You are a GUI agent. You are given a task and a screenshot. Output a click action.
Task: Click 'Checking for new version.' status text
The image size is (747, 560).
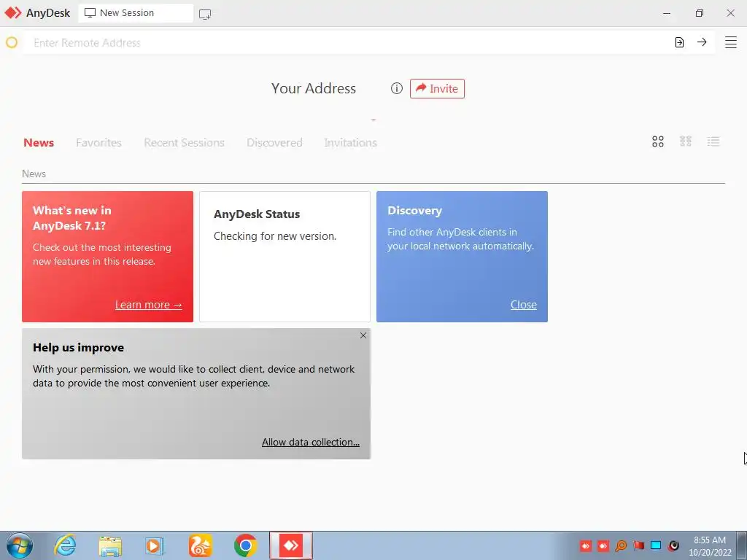pos(275,236)
